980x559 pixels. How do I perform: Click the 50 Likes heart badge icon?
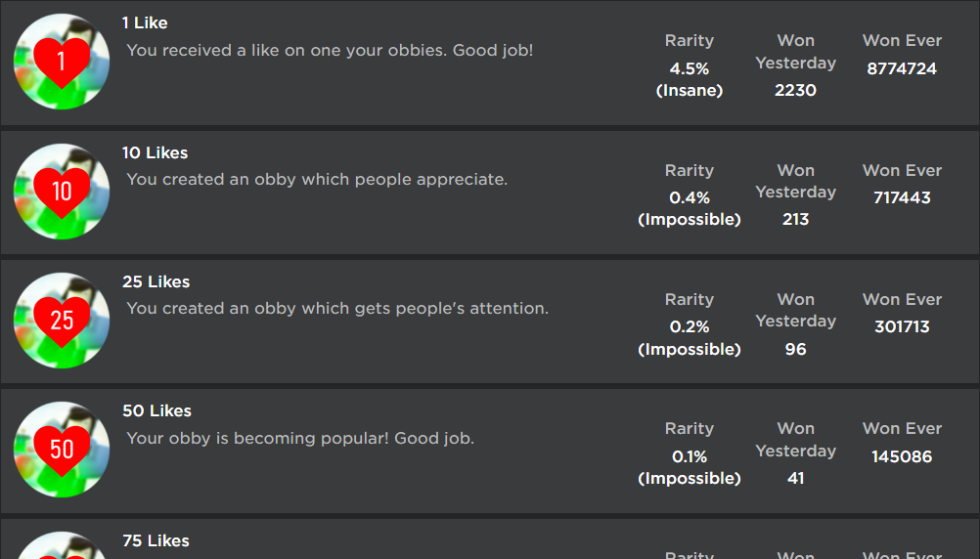[x=62, y=450]
